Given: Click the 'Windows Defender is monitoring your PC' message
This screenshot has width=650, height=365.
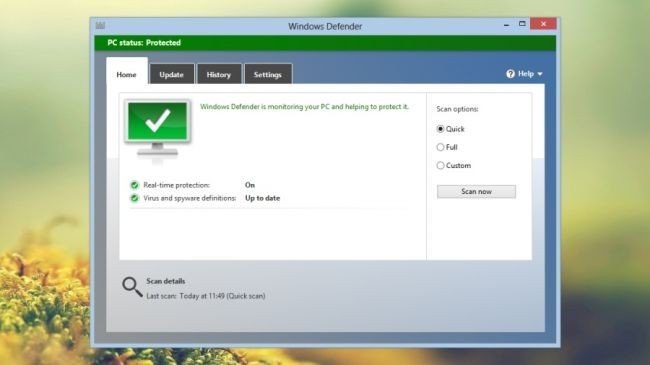Looking at the screenshot, I should click(304, 107).
